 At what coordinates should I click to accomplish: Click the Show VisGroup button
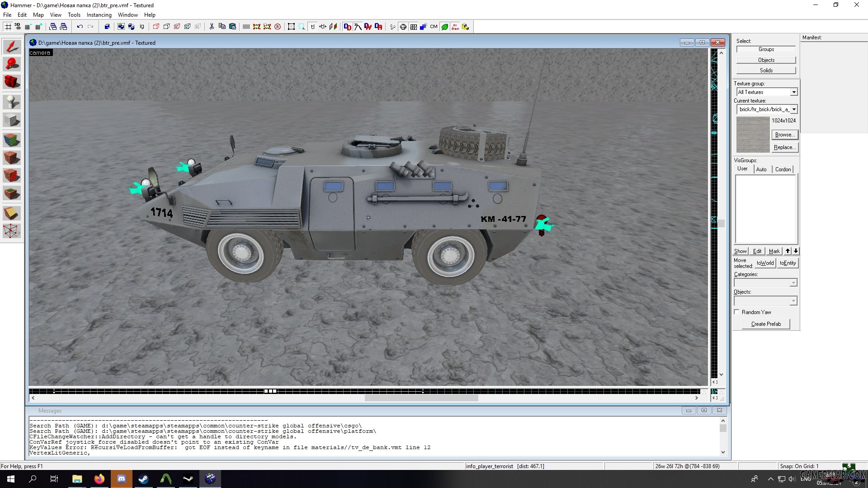click(x=741, y=251)
